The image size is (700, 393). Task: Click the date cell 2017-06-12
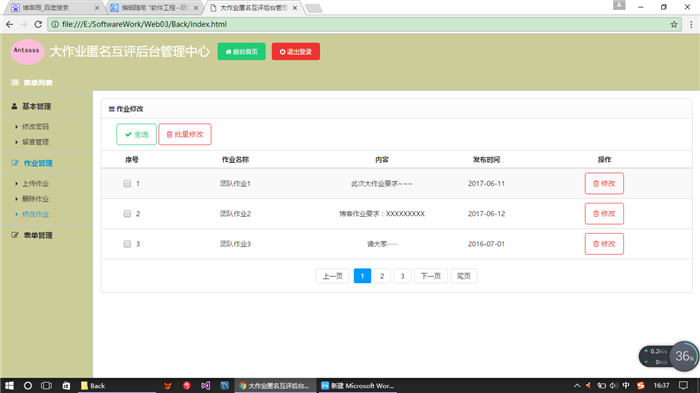point(486,214)
